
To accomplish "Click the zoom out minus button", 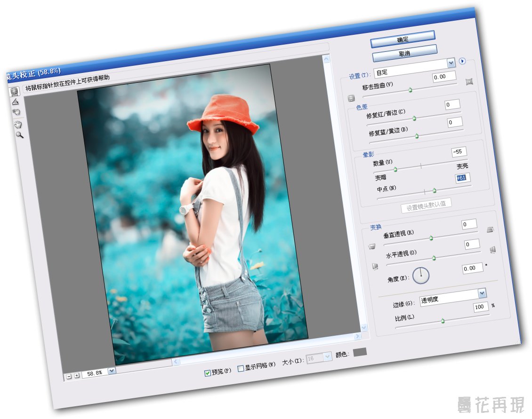I will (x=69, y=376).
